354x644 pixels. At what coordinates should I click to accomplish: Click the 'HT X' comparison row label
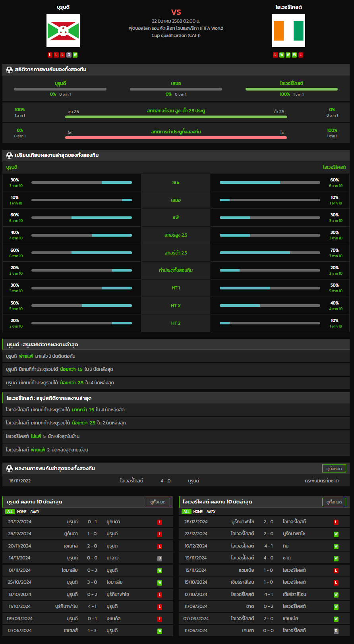coord(176,306)
